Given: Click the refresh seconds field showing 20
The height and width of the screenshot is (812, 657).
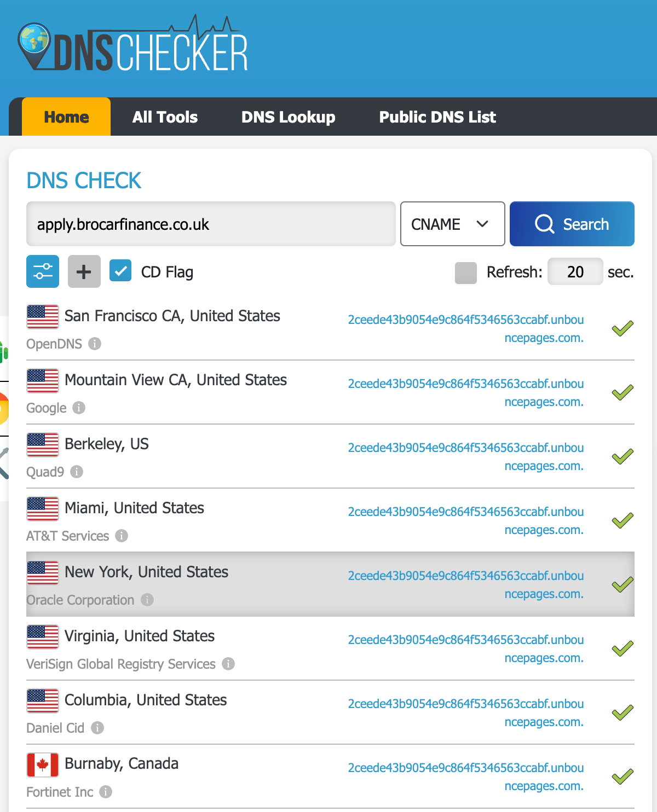Looking at the screenshot, I should (575, 271).
